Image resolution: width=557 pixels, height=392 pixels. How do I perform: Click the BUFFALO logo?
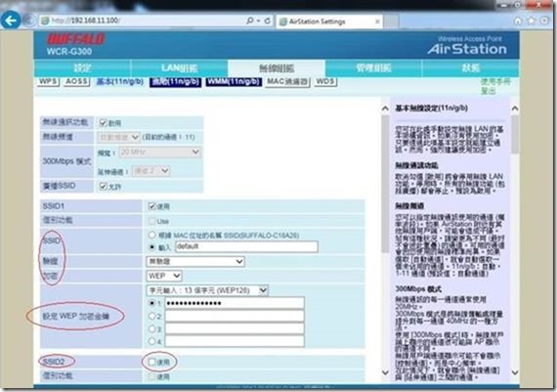[76, 39]
